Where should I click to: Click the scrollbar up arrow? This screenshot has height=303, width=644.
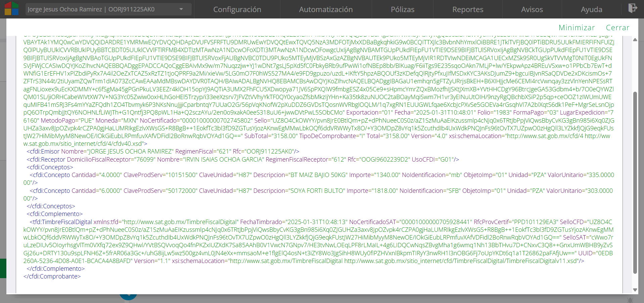tap(635, 40)
